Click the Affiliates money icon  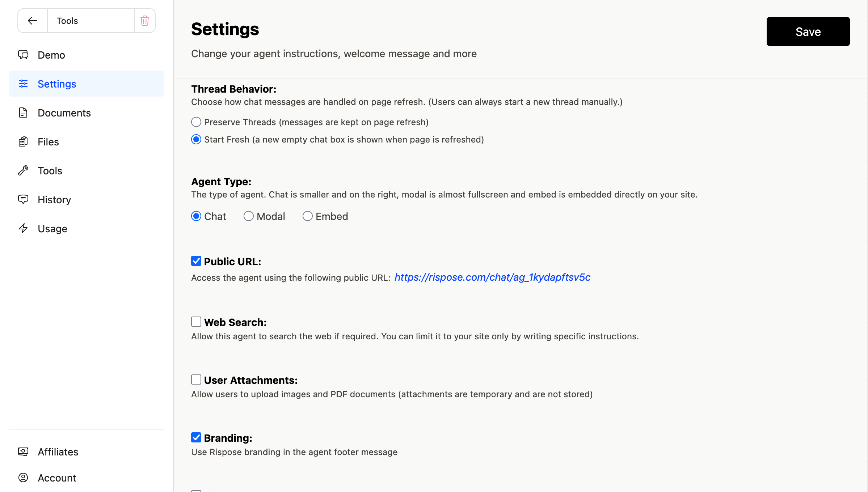23,451
